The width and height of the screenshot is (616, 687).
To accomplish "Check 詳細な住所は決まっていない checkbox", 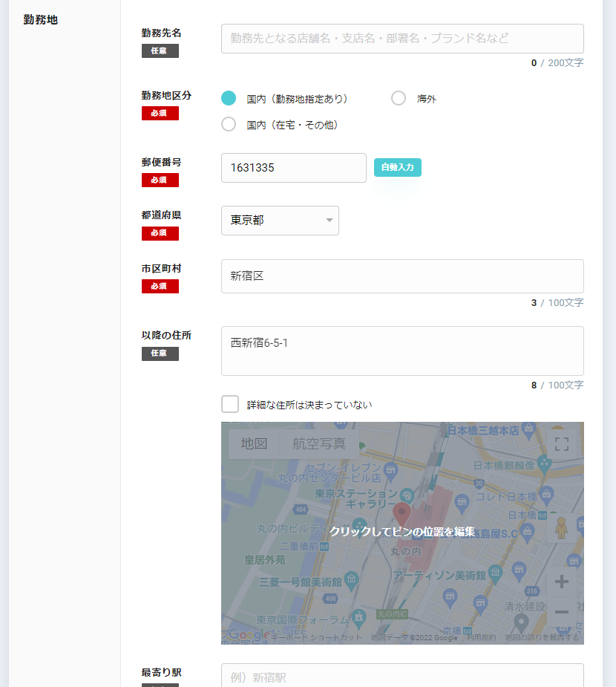I will (x=230, y=404).
